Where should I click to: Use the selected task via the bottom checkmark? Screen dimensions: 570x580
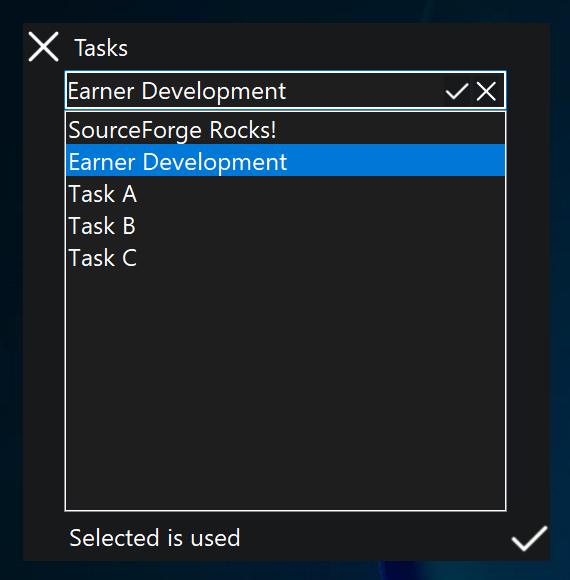[529, 538]
